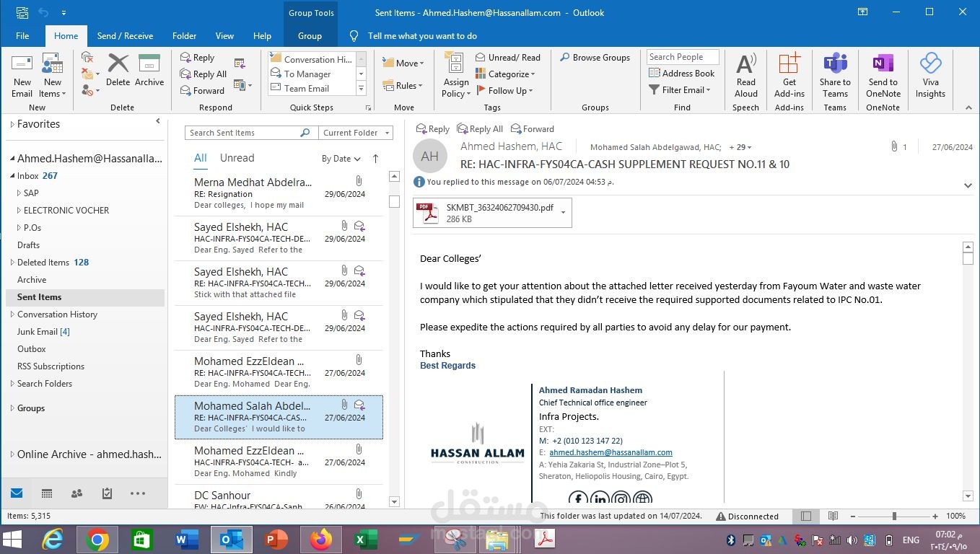This screenshot has height=554, width=980.
Task: Open the File menu
Action: click(x=22, y=36)
